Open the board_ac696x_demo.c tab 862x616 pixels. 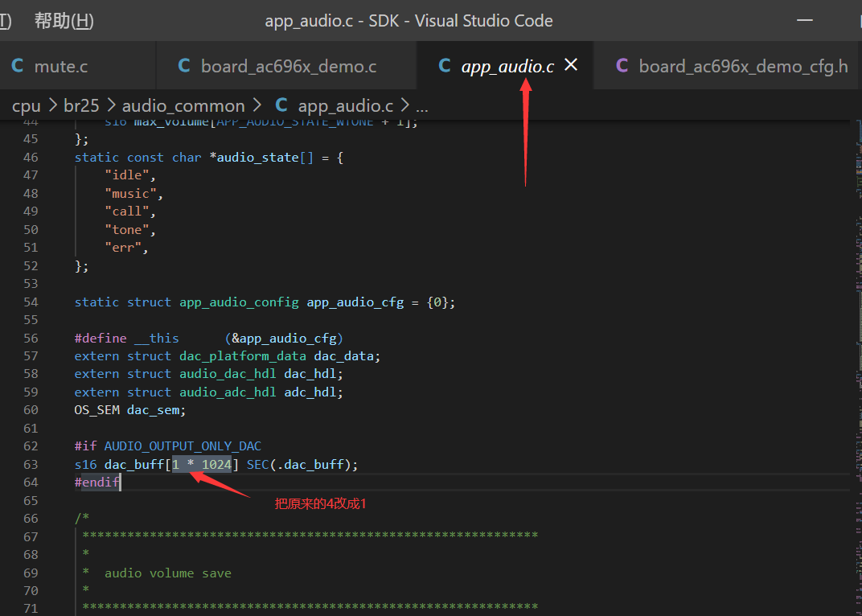coord(288,67)
